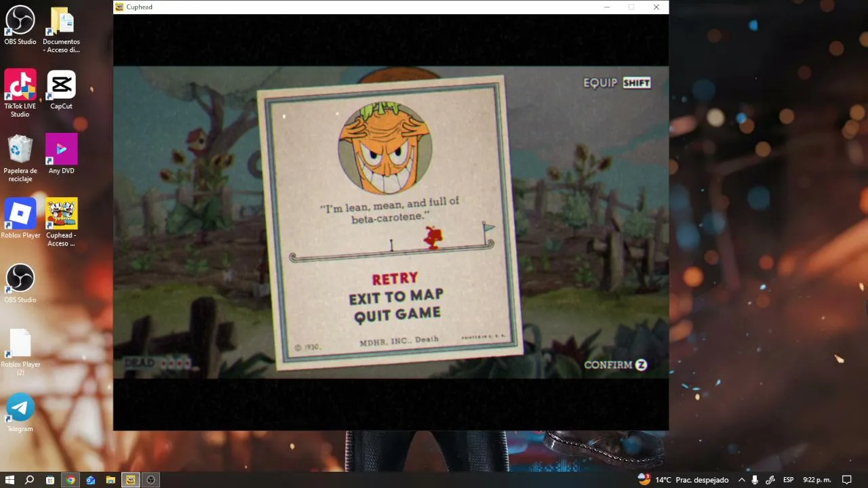Open the second OBS Studio desktop shortcut
The height and width of the screenshot is (488, 868).
point(20,283)
